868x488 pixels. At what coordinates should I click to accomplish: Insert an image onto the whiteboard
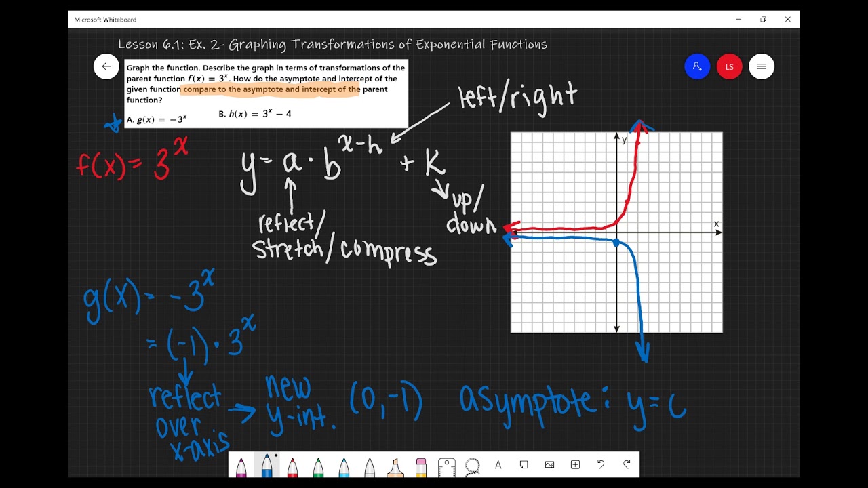tap(550, 465)
